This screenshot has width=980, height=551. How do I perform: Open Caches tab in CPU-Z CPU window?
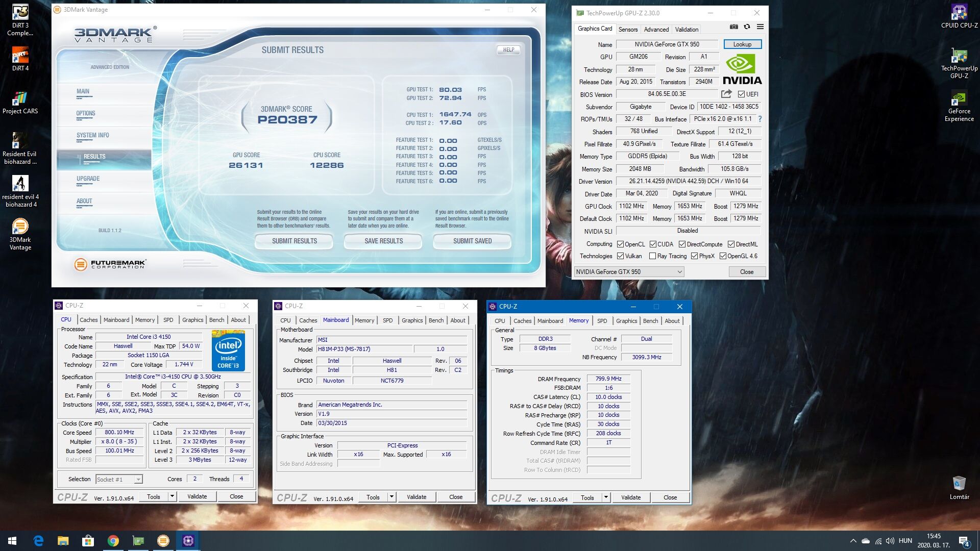click(88, 320)
